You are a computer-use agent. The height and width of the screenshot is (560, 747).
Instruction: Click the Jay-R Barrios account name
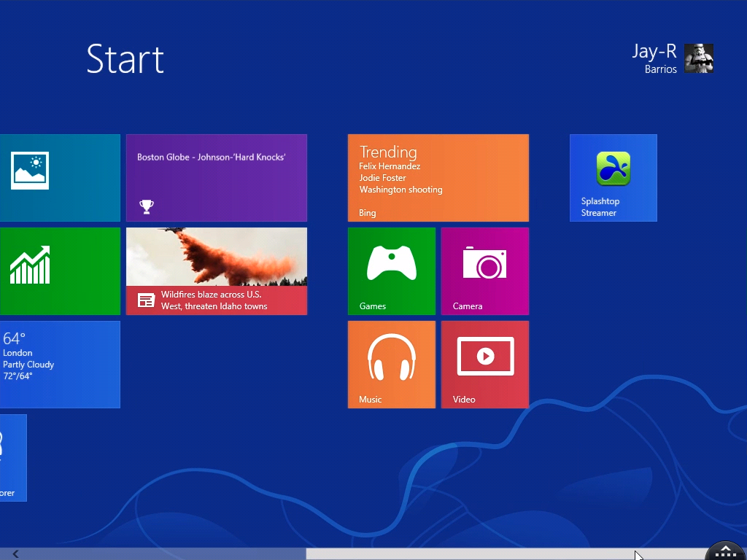654,58
